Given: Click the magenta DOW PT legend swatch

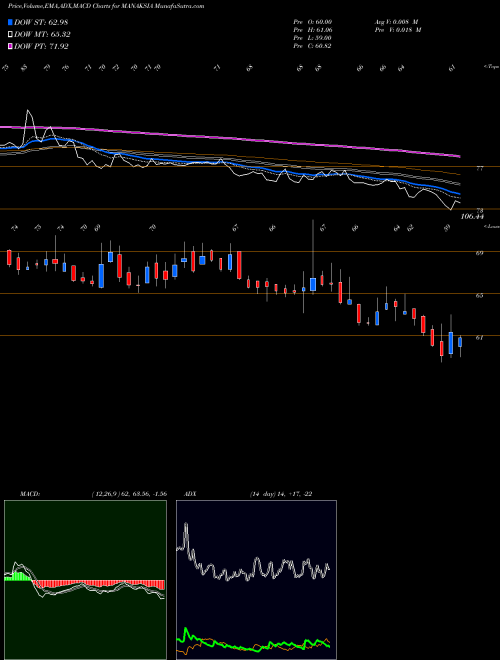Looking at the screenshot, I should click(10, 46).
